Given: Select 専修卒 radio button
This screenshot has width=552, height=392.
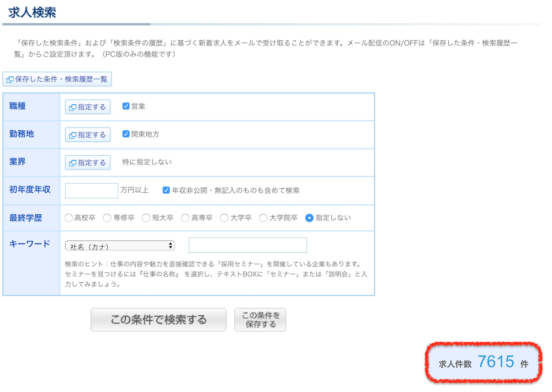Looking at the screenshot, I should tap(107, 218).
